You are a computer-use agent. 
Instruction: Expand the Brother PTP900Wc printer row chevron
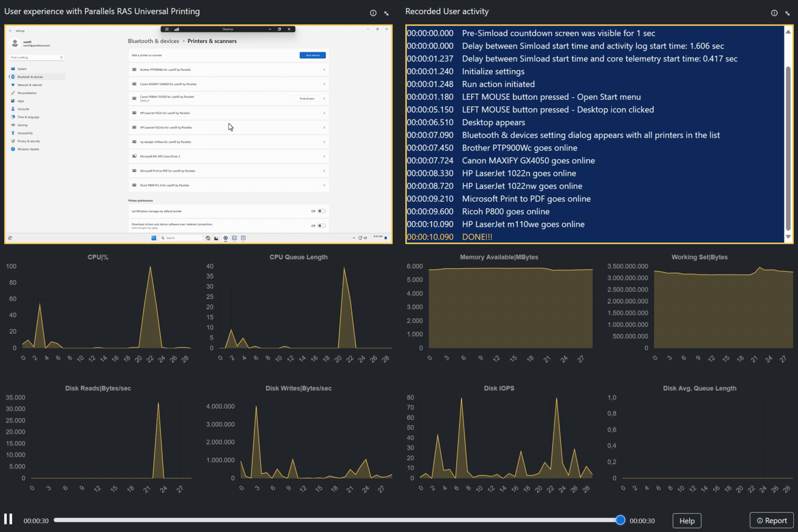point(324,70)
